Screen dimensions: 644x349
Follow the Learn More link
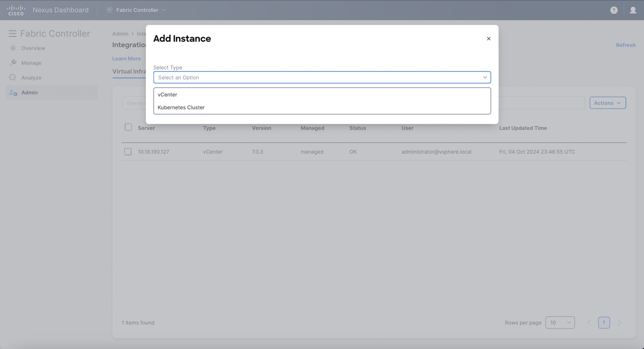click(127, 58)
